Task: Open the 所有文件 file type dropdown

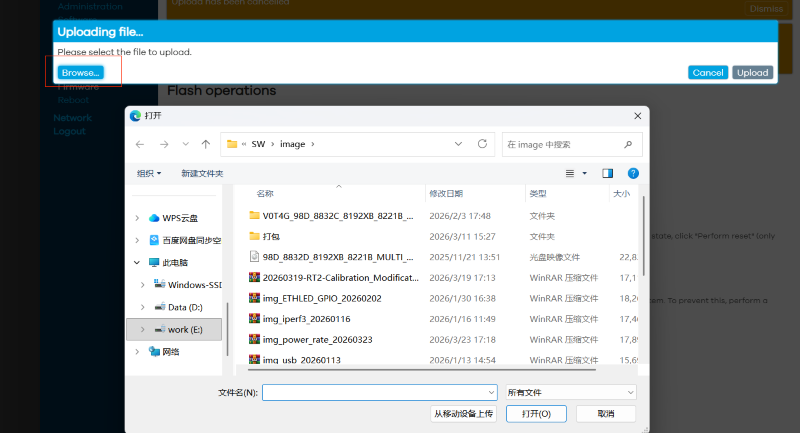Action: pyautogui.click(x=570, y=392)
